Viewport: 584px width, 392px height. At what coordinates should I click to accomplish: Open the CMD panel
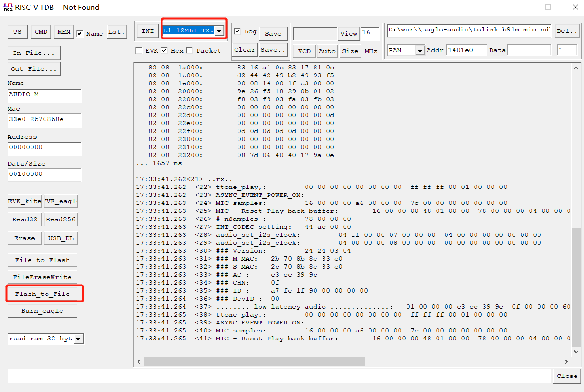click(x=40, y=32)
